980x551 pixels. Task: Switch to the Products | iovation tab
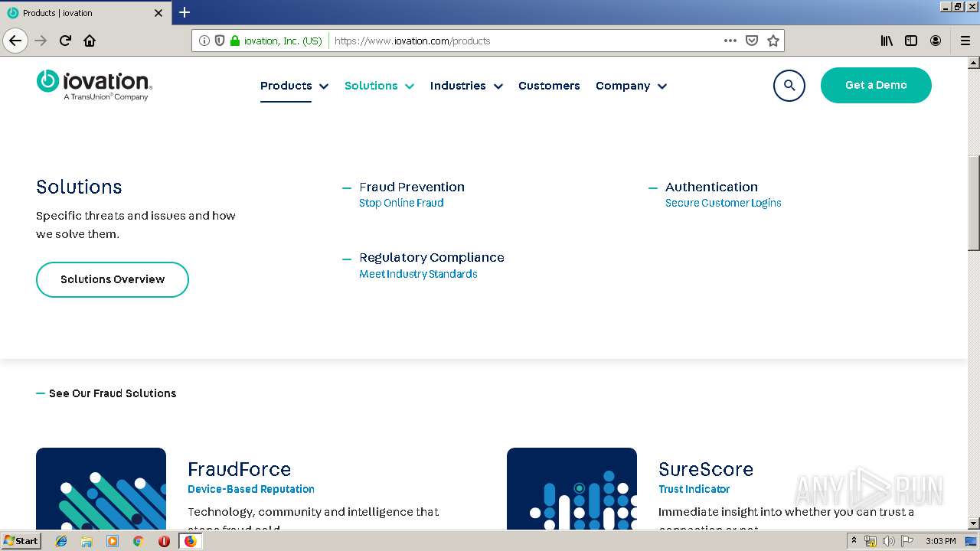[x=84, y=13]
